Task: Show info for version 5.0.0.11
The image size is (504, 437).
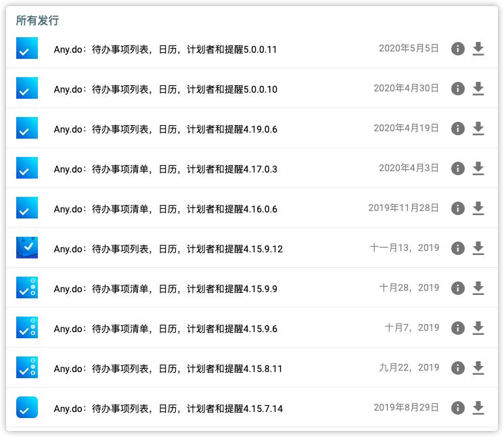Action: click(458, 49)
